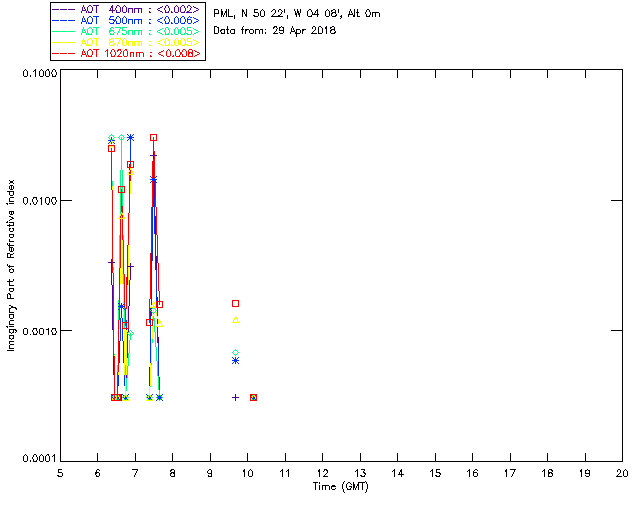Select the red square at 0.0016 after time 7.5
The image size is (640, 512).
click(160, 304)
